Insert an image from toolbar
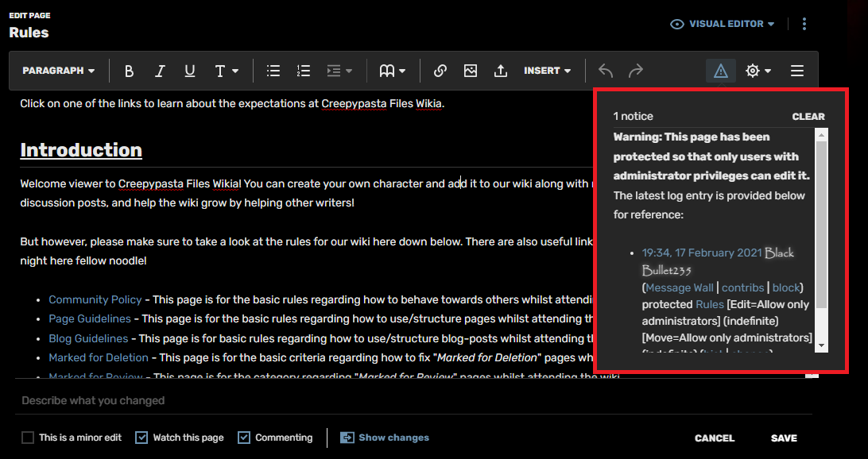The width and height of the screenshot is (868, 459). [471, 71]
